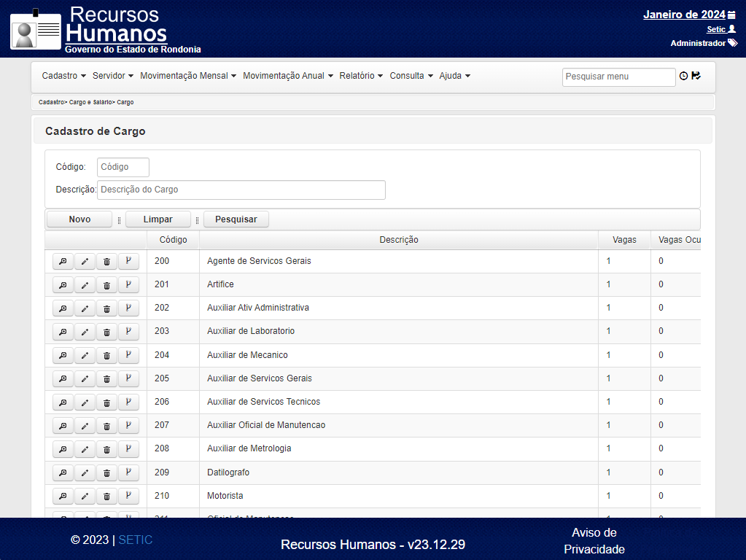View Auxiliar de Mecanico details
Viewport: 746px width, 560px height.
[63, 355]
